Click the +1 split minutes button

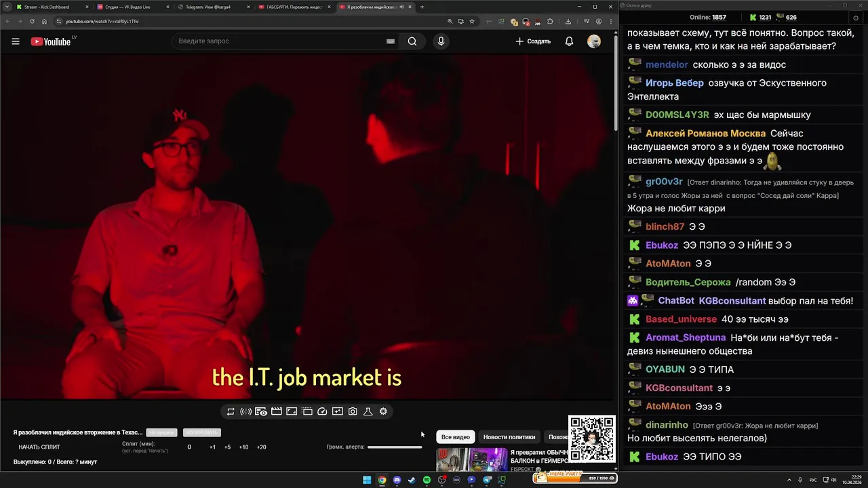(212, 447)
